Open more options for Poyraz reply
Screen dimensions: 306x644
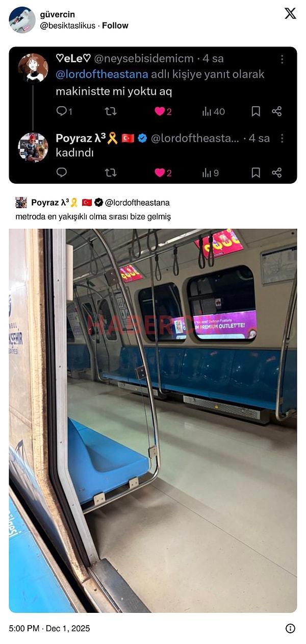[x=282, y=138]
